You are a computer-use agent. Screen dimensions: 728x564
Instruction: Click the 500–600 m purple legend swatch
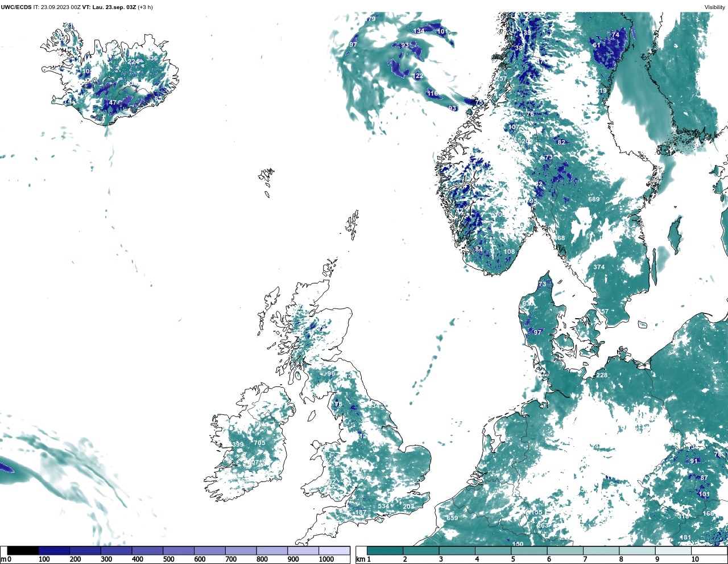(x=179, y=551)
